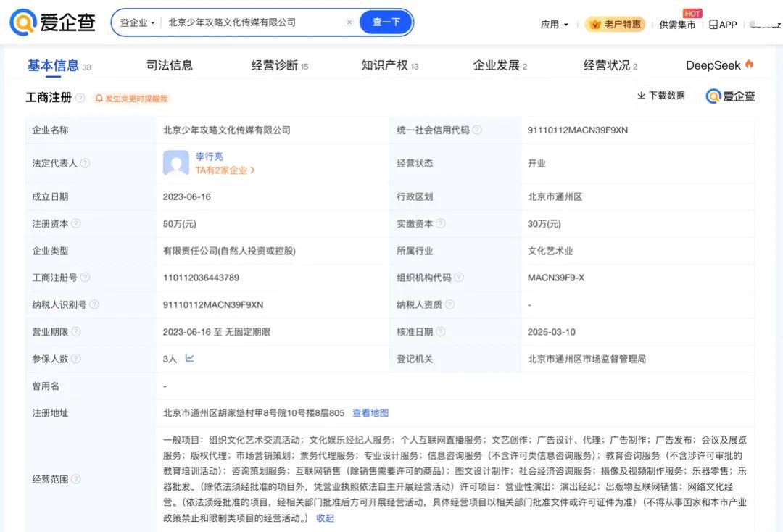This screenshot has width=783, height=532.
Task: Click the company type 有限责任公司(自然人投资或控股)
Action: [x=229, y=251]
